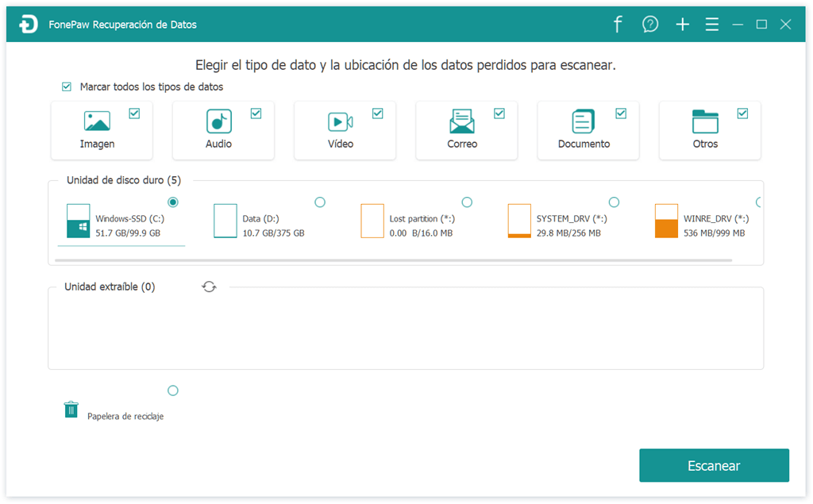Select the Papelera de reciclaje radio button
This screenshot has height=504, width=813.
pos(172,391)
